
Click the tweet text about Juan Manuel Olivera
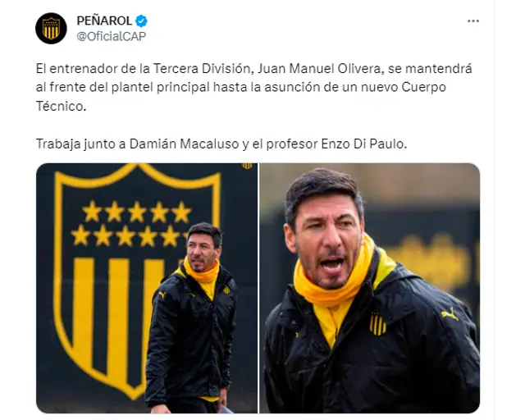click(x=253, y=87)
